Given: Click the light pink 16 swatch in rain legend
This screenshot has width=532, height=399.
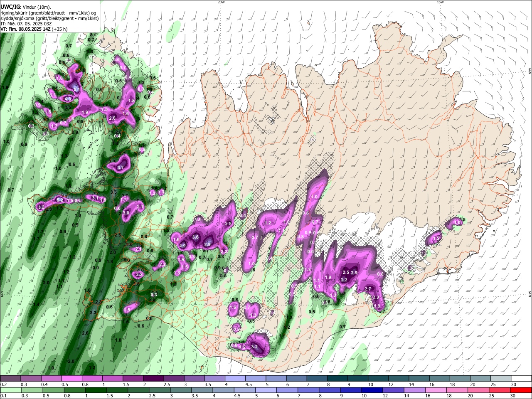Looking at the screenshot, I should coord(436,390).
